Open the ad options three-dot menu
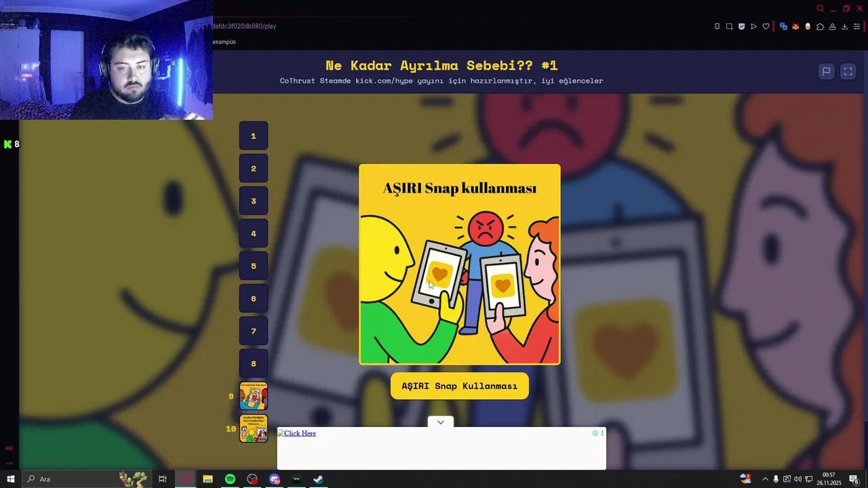868x488 pixels. (602, 433)
